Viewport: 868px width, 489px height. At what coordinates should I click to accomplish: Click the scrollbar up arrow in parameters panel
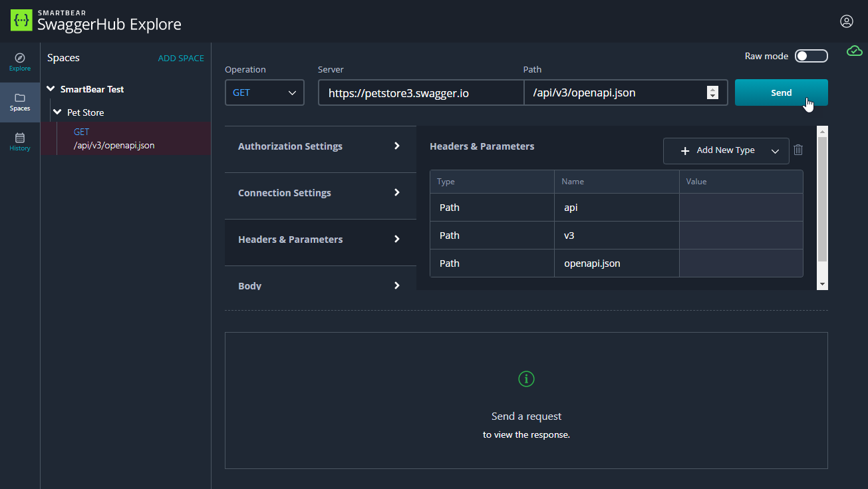tap(822, 131)
